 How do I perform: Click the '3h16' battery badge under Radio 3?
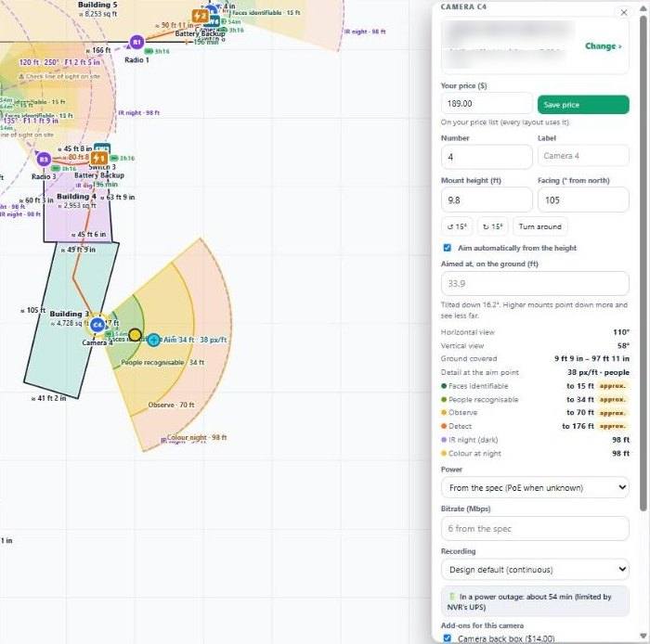pyautogui.click(x=64, y=169)
